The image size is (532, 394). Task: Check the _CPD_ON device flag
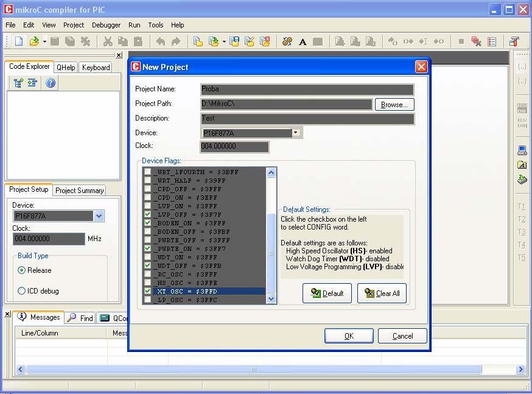tap(147, 197)
